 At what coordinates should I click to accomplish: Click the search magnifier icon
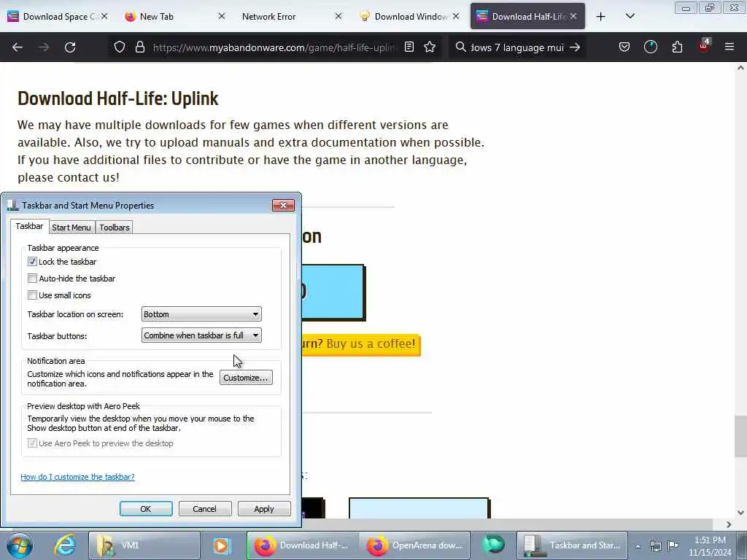461,47
